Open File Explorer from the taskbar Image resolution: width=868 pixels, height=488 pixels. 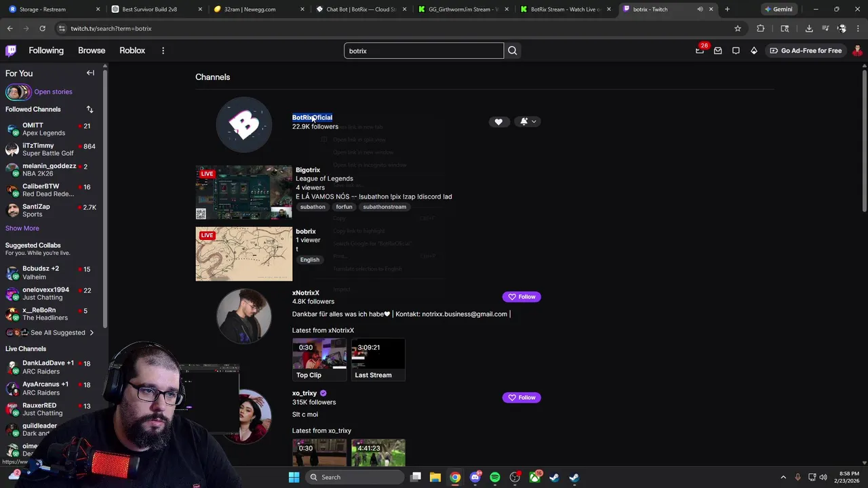click(x=435, y=477)
